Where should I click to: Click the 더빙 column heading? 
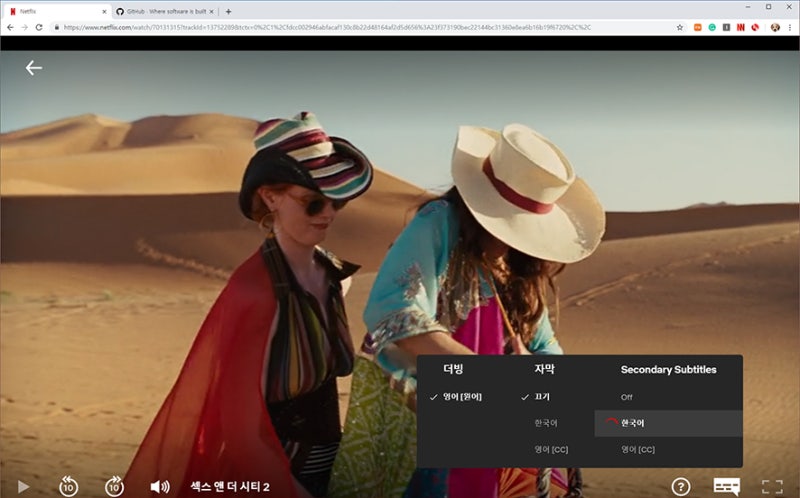(x=453, y=369)
